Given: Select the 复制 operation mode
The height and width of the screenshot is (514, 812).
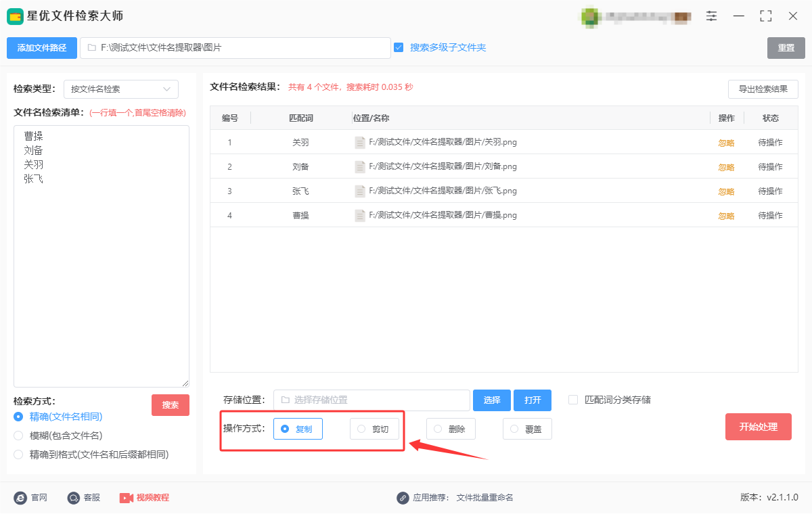Looking at the screenshot, I should tap(298, 429).
